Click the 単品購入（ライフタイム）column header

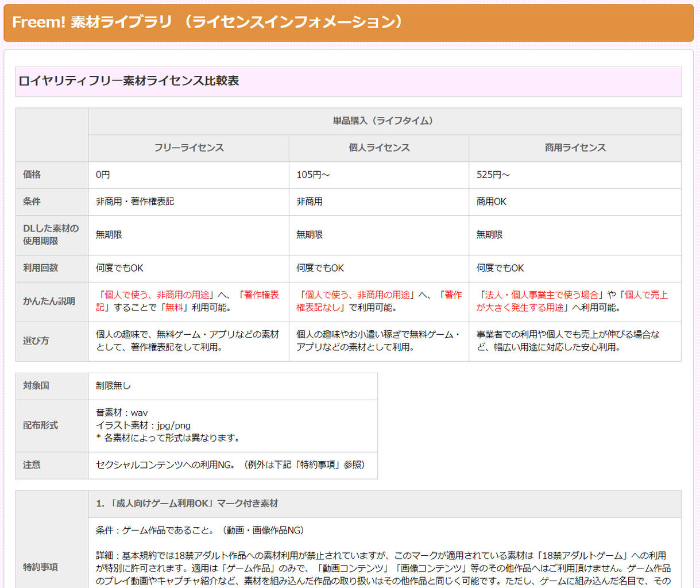tap(385, 121)
